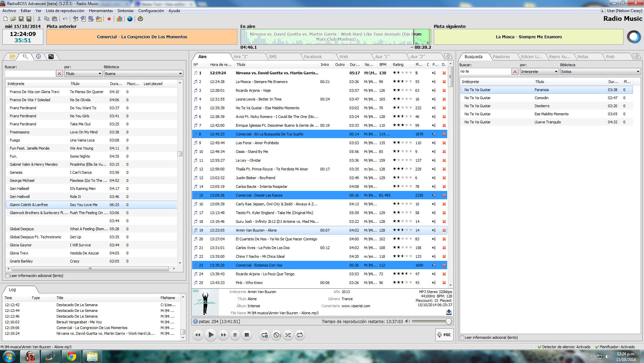Open the folder tab icon in left panel

pos(13,56)
